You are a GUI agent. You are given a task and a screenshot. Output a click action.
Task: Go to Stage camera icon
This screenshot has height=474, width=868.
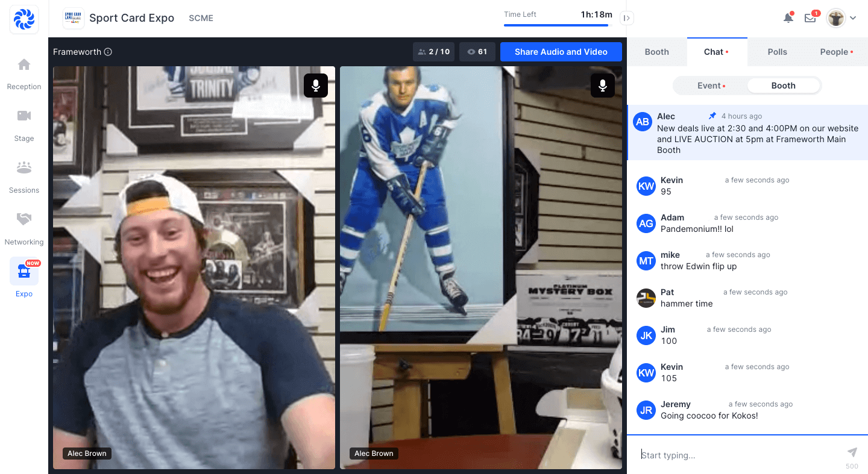click(24, 116)
